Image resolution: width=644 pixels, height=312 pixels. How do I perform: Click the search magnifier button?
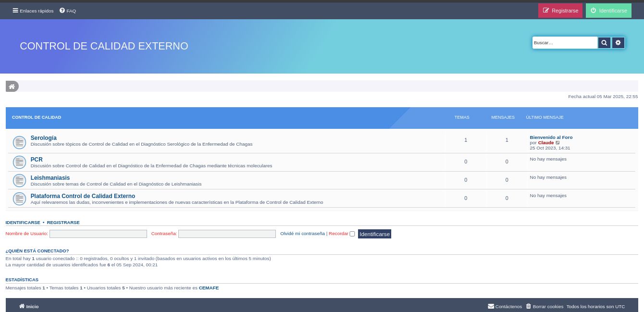pyautogui.click(x=604, y=43)
